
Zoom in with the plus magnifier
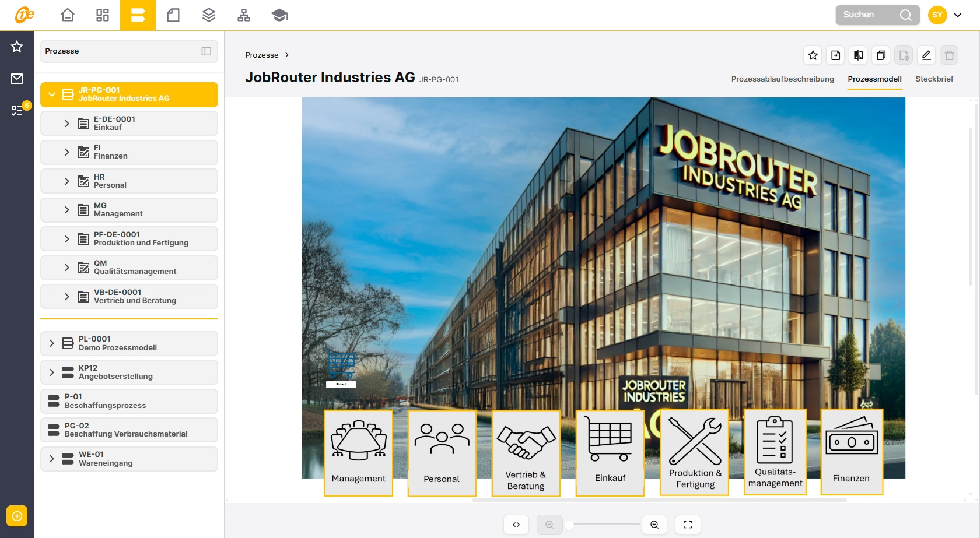point(654,525)
